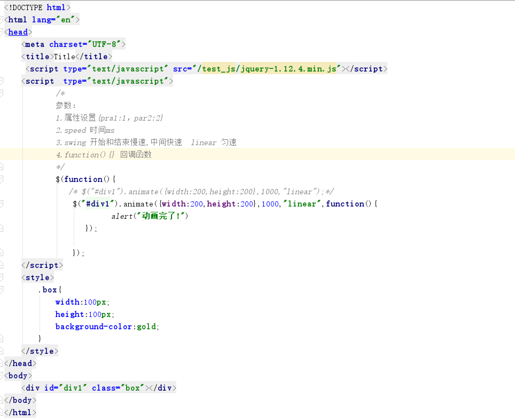Click the height:200 property in animate call
The image size is (515, 420).
point(230,204)
